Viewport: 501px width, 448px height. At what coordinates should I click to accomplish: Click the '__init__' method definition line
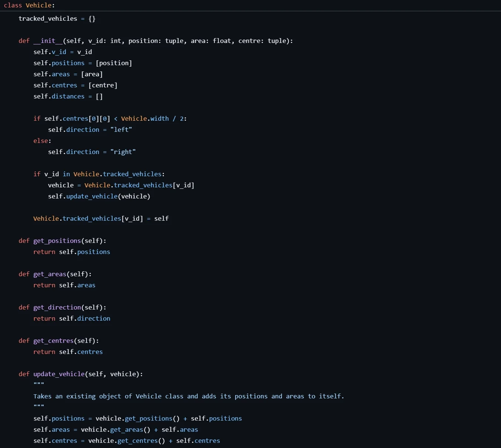[x=156, y=41]
